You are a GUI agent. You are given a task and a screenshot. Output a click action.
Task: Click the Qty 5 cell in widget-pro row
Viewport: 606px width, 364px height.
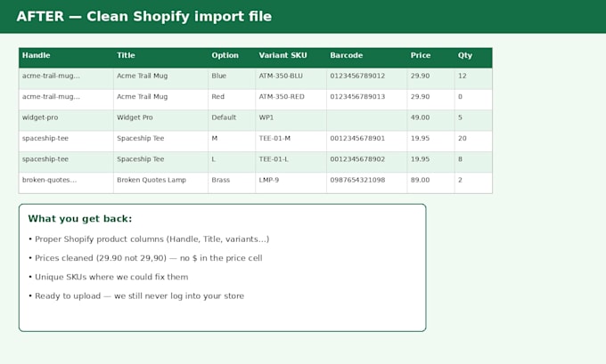click(473, 120)
